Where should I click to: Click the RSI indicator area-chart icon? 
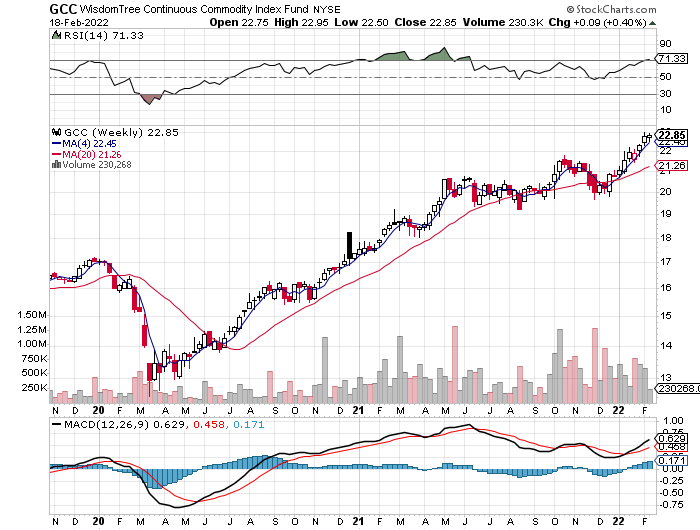(x=56, y=35)
